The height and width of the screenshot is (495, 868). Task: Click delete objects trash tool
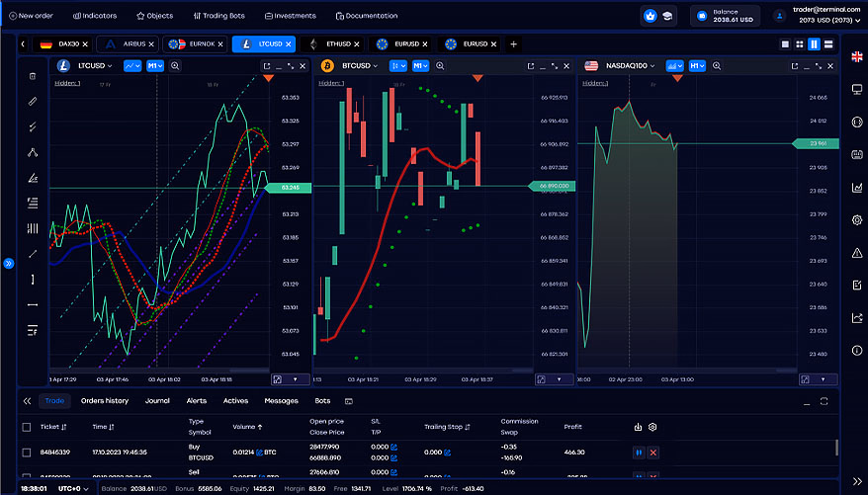[x=33, y=76]
